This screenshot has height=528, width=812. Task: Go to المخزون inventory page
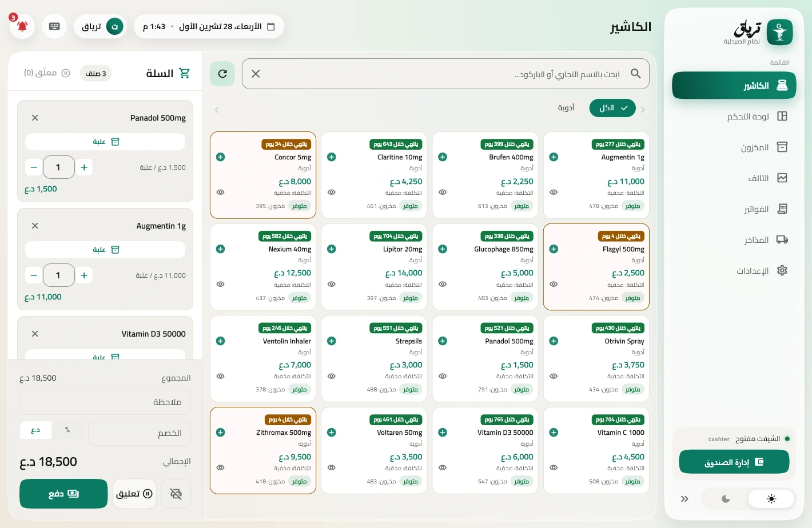[x=734, y=147]
